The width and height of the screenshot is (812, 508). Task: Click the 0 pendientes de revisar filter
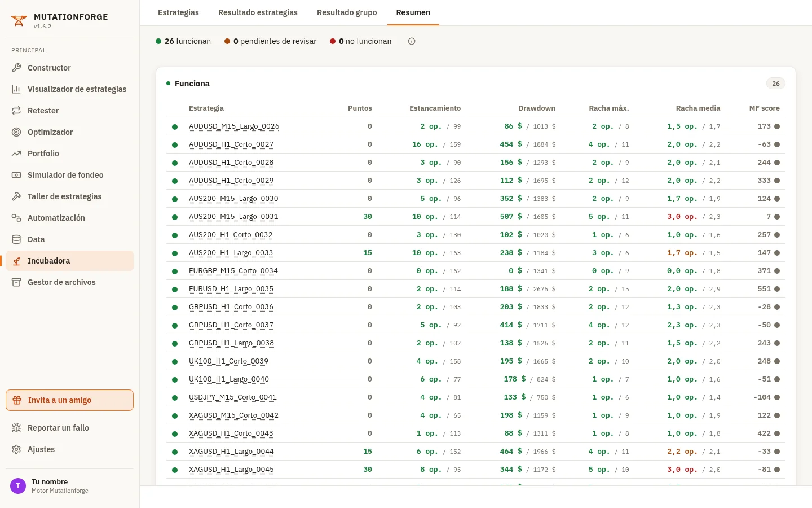(x=271, y=41)
